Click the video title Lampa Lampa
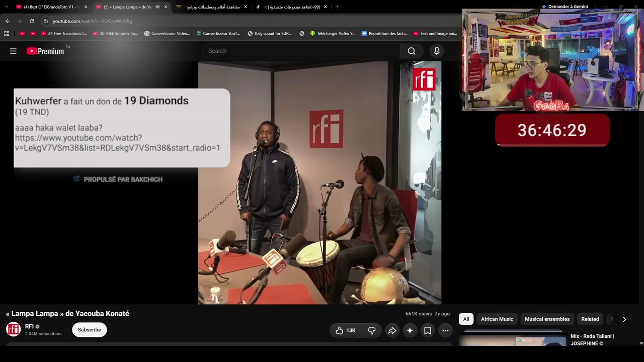This screenshot has width=644, height=362. point(67,314)
